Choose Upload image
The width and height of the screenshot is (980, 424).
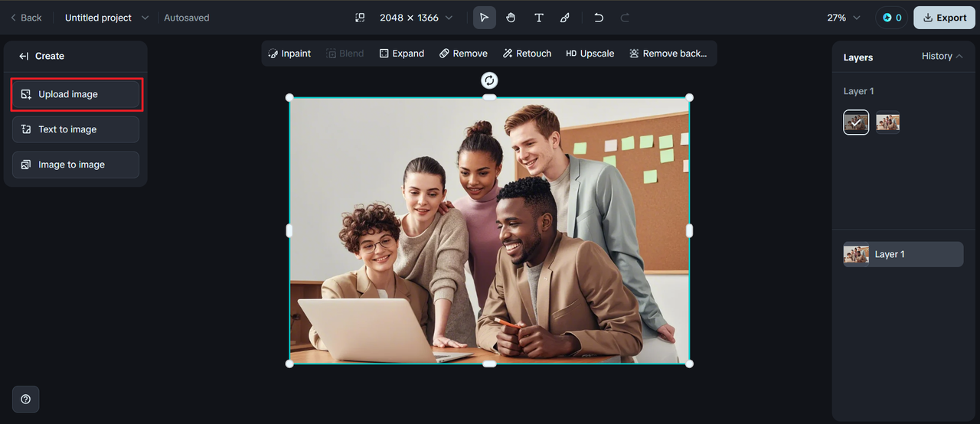(76, 94)
